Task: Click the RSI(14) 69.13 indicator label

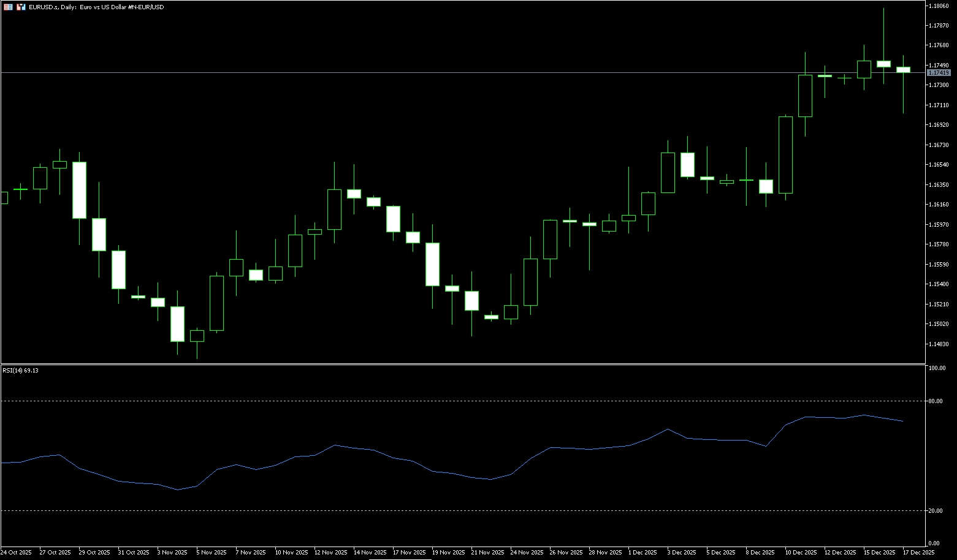Action: click(x=20, y=371)
